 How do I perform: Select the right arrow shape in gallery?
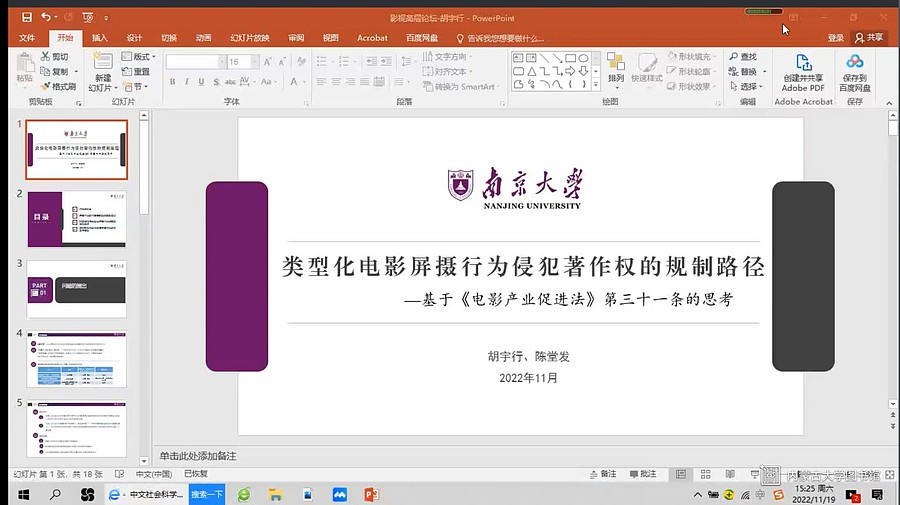point(571,71)
